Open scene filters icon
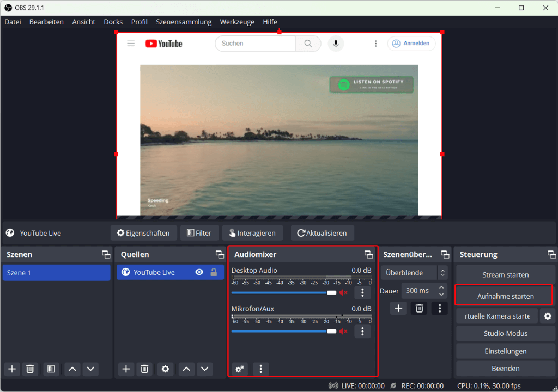The height and width of the screenshot is (392, 558). click(51, 369)
